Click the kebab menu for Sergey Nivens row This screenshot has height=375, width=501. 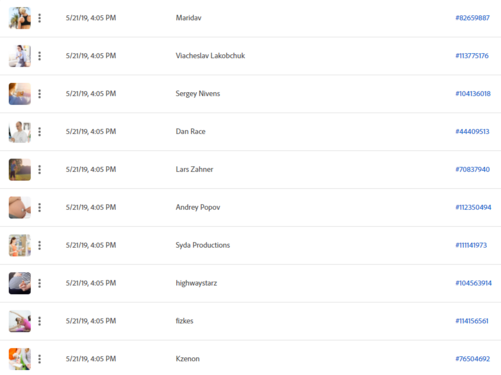tap(40, 94)
